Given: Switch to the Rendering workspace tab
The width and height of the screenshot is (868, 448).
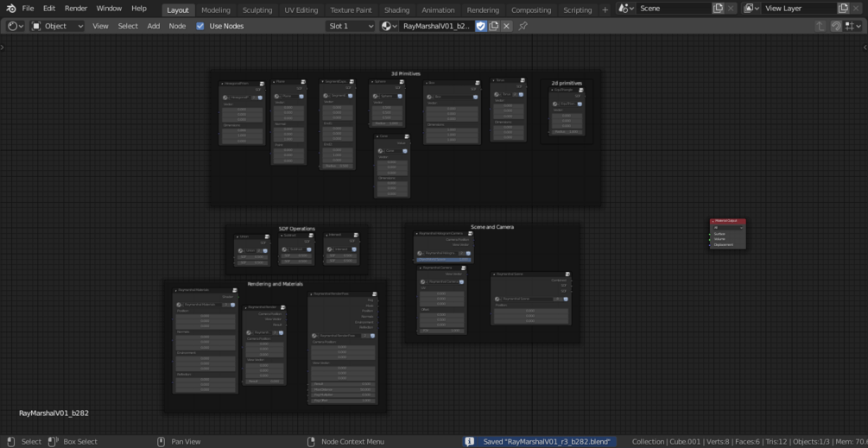Looking at the screenshot, I should 483,10.
